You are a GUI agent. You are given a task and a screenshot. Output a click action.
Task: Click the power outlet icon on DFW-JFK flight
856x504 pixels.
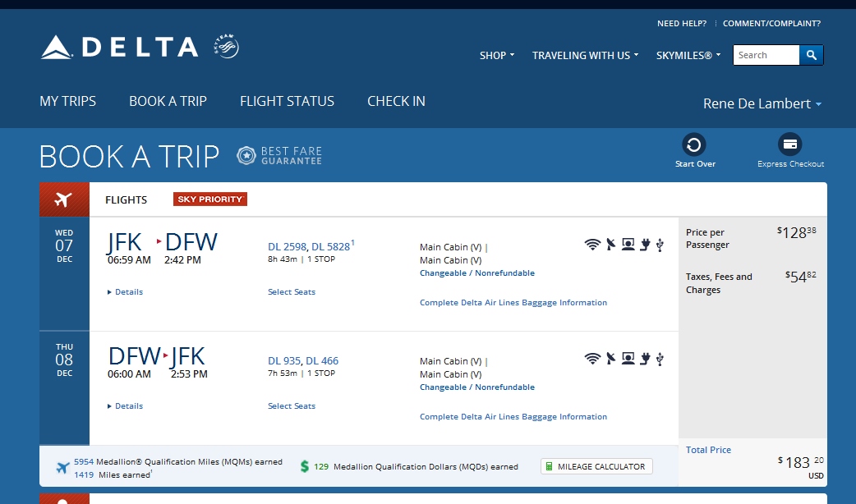point(645,359)
